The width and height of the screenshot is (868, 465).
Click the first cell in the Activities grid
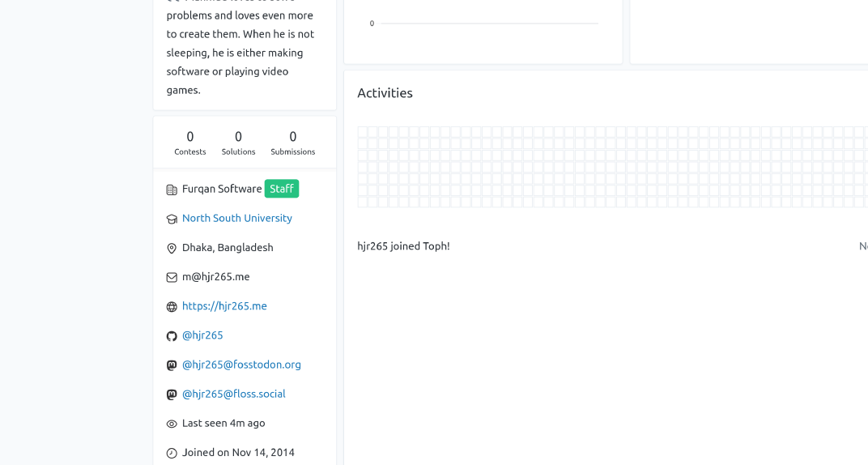click(x=363, y=131)
